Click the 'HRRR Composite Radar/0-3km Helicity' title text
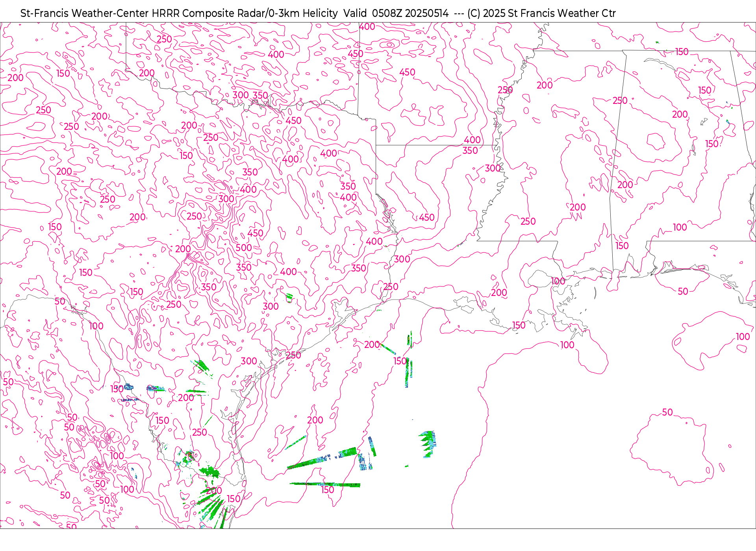 pos(245,13)
